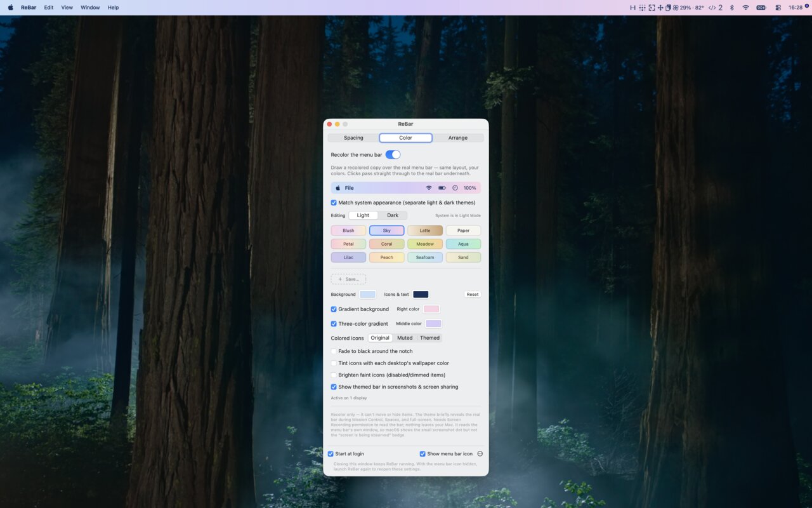Apply the Blush theme preset

(348, 231)
